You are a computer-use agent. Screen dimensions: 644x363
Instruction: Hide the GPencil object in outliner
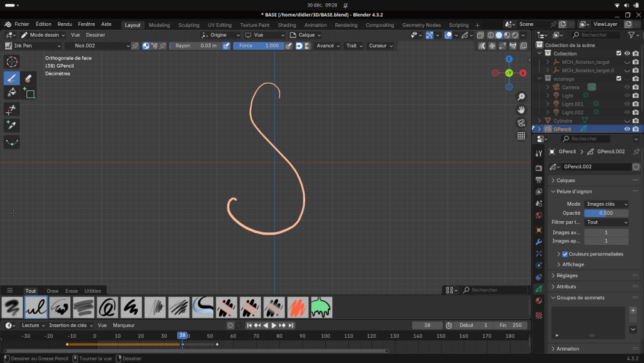tap(627, 129)
